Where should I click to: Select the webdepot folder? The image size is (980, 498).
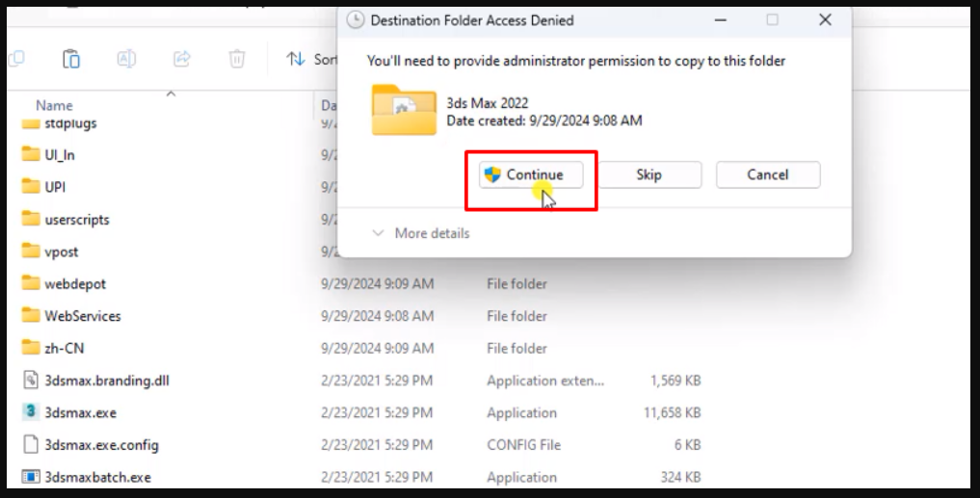coord(74,284)
